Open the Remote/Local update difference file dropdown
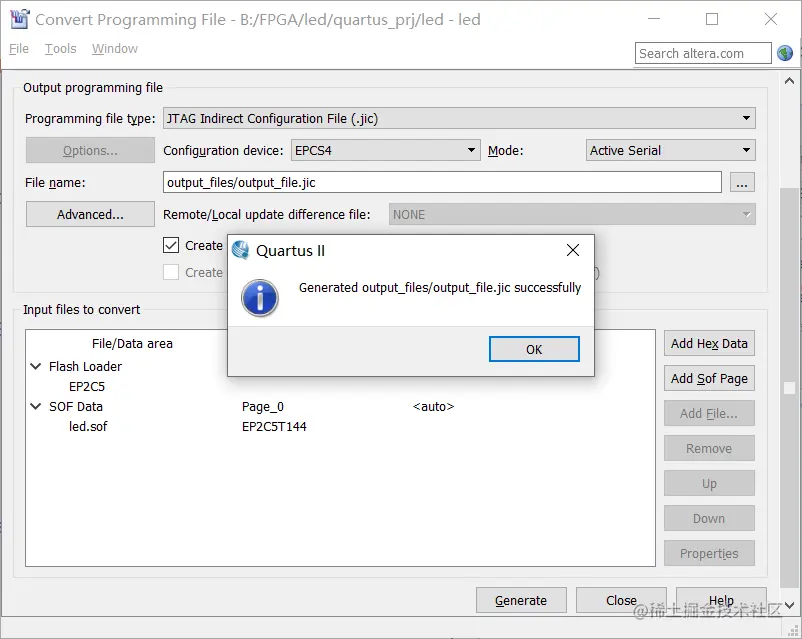802x639 pixels. click(x=572, y=214)
